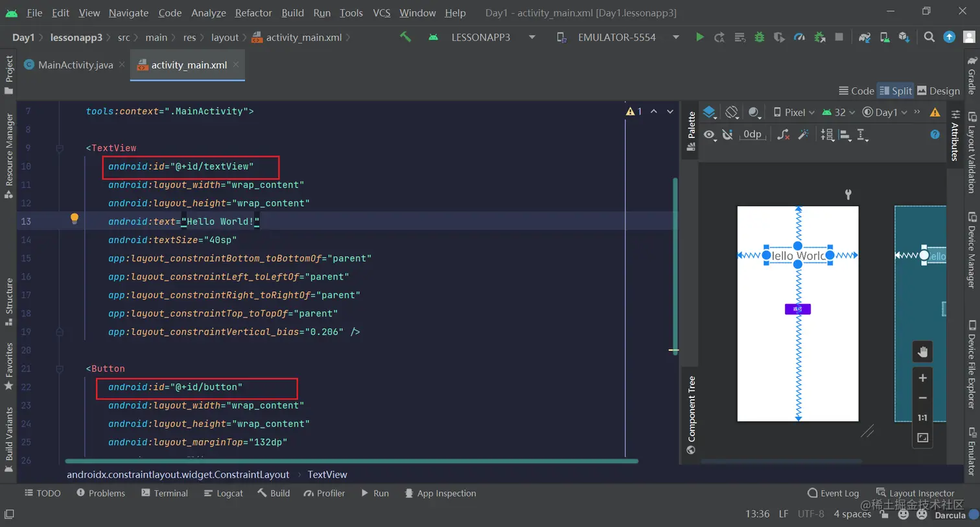
Task: Toggle autoconnect to parent magnet icon
Action: (x=728, y=135)
